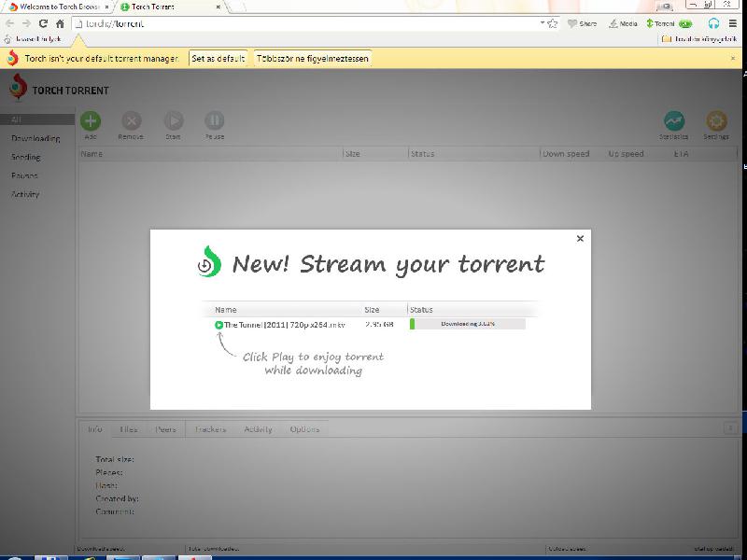Click the Add torrent button
This screenshot has width=747, height=560.
[91, 121]
